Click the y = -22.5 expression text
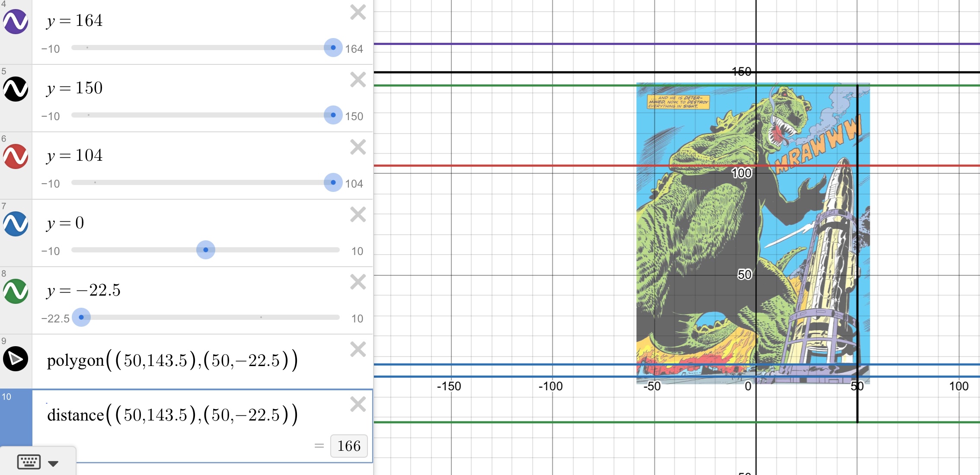Image resolution: width=980 pixels, height=475 pixels. point(83,290)
